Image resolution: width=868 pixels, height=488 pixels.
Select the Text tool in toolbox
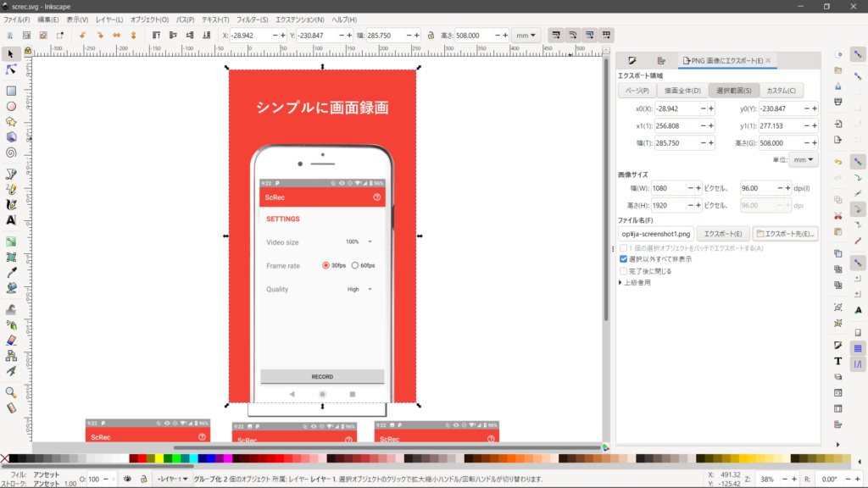11,220
